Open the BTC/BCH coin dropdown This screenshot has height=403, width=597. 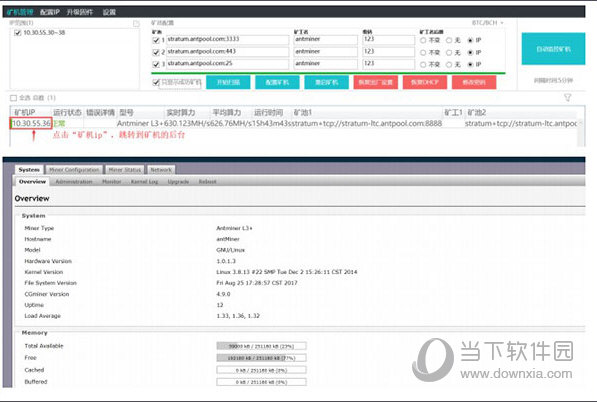pos(488,23)
